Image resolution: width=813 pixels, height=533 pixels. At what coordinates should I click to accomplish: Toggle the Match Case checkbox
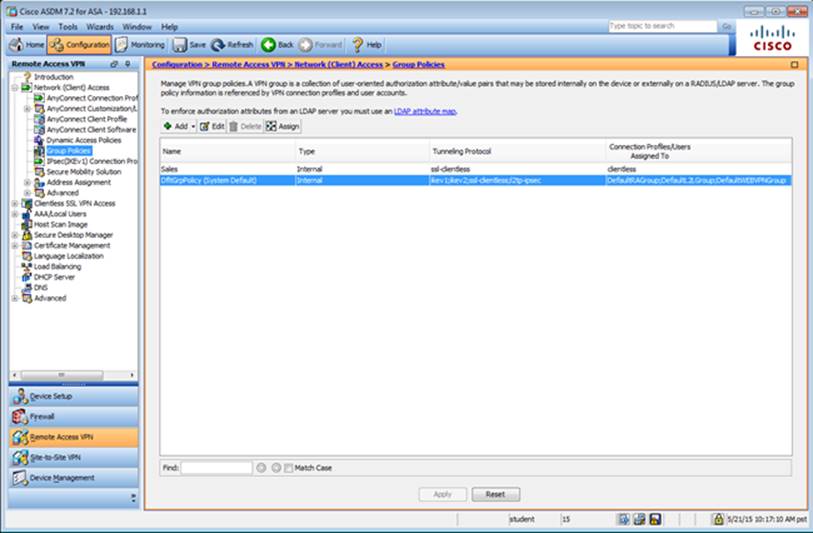pos(289,467)
